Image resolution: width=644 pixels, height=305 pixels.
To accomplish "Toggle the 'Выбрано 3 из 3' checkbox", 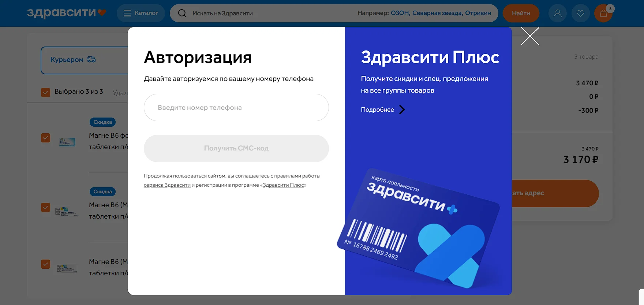I will pyautogui.click(x=45, y=92).
